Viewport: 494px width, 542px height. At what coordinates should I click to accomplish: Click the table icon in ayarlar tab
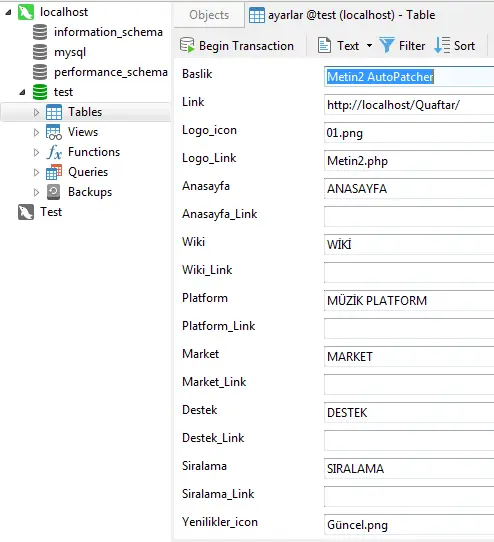pos(257,15)
